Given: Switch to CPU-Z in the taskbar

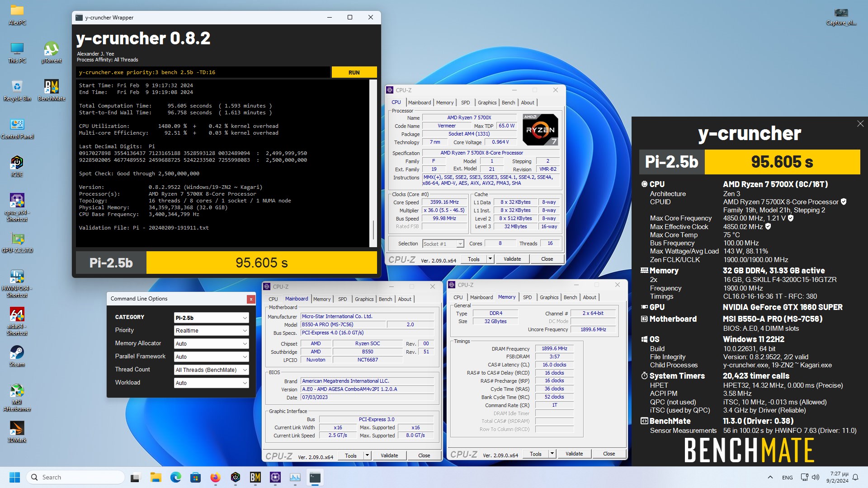Looking at the screenshot, I should pos(275,477).
